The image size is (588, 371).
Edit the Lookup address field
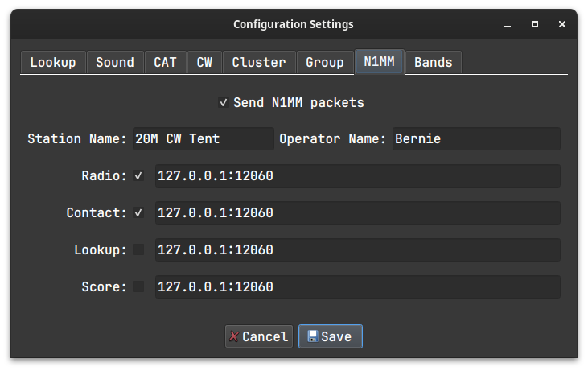[x=358, y=249]
